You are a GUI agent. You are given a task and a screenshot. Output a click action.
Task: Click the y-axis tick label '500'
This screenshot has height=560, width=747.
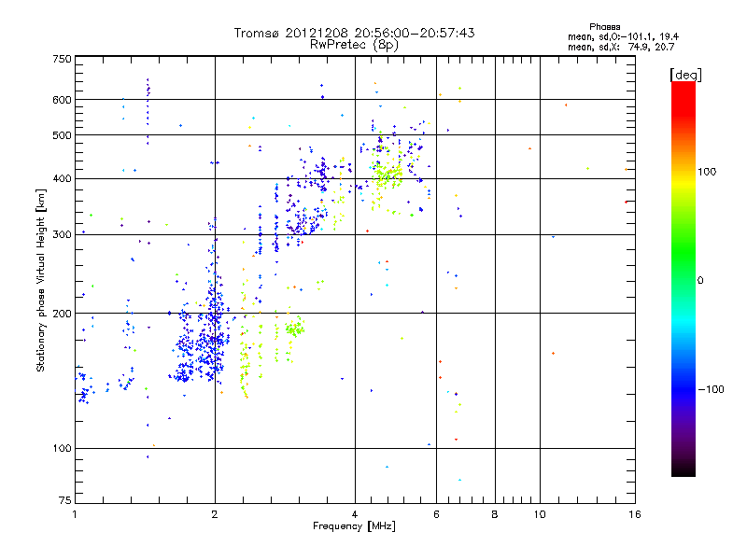tap(62, 135)
